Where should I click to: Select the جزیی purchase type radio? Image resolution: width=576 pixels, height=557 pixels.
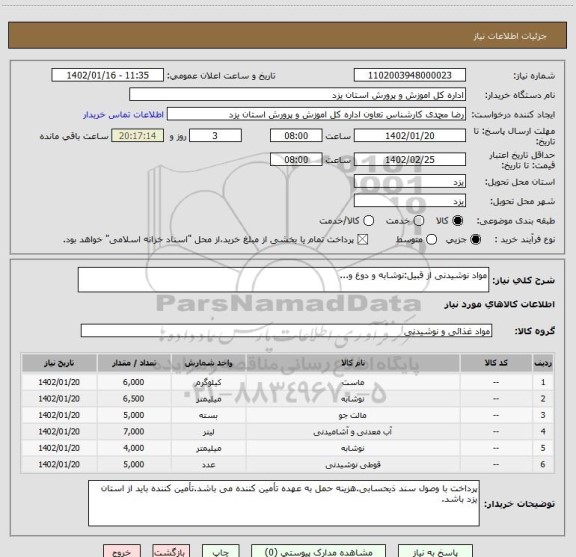pos(476,240)
